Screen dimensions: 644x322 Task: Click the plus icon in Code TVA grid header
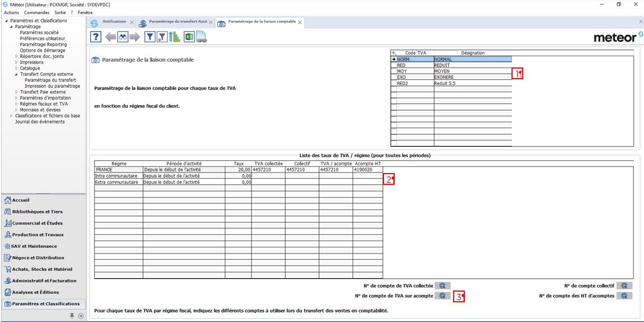[394, 53]
